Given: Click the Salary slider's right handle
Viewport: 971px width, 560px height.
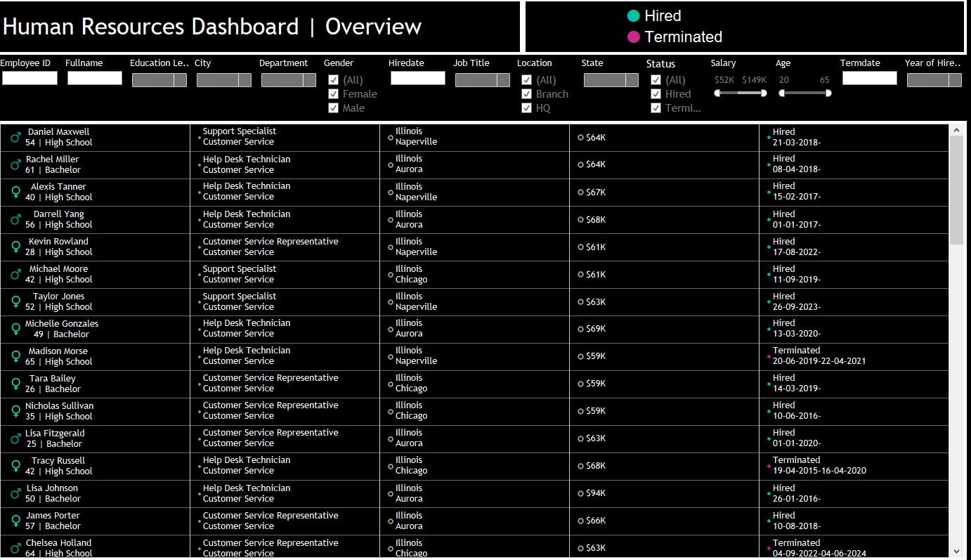Looking at the screenshot, I should tap(763, 93).
